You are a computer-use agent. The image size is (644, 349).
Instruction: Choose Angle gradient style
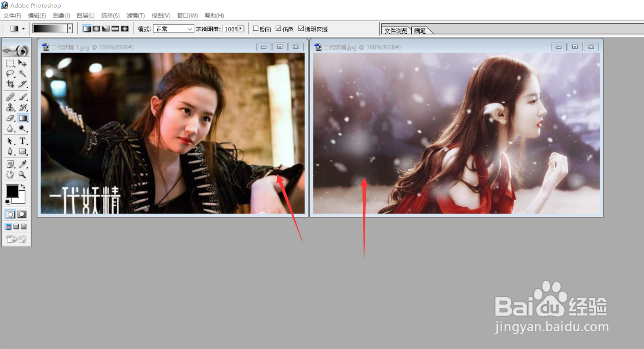coord(106,29)
